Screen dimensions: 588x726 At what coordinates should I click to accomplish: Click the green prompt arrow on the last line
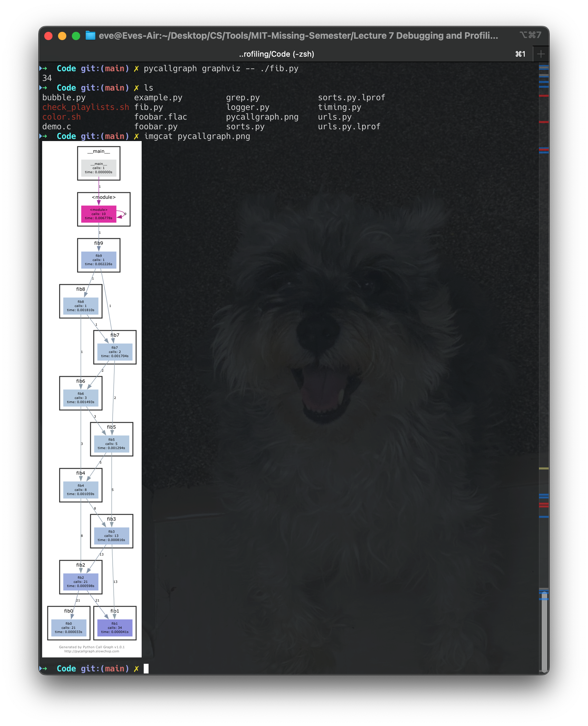click(45, 668)
